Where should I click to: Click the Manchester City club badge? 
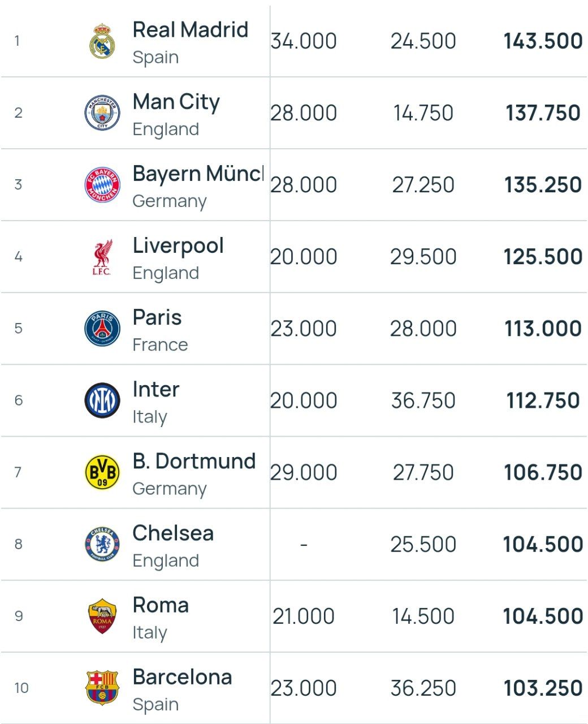(x=102, y=113)
